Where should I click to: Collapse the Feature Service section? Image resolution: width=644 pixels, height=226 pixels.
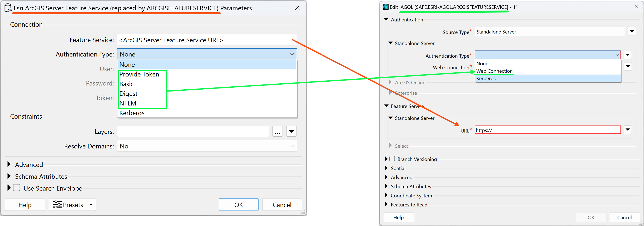point(386,106)
